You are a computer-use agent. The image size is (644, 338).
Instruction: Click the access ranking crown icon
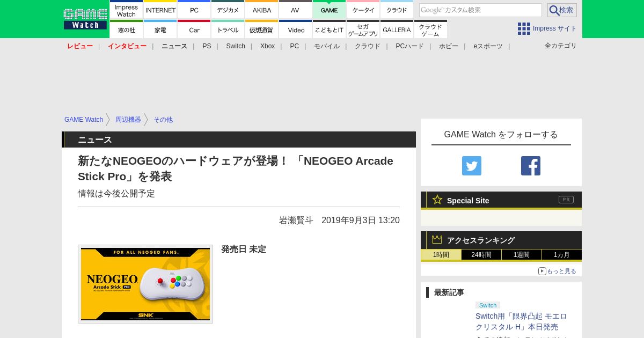(x=437, y=240)
